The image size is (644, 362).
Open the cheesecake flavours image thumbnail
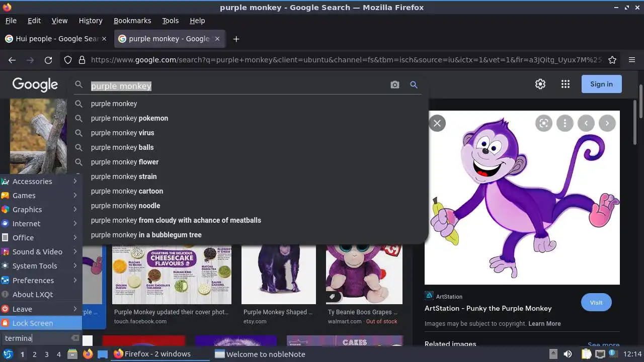[x=172, y=274]
